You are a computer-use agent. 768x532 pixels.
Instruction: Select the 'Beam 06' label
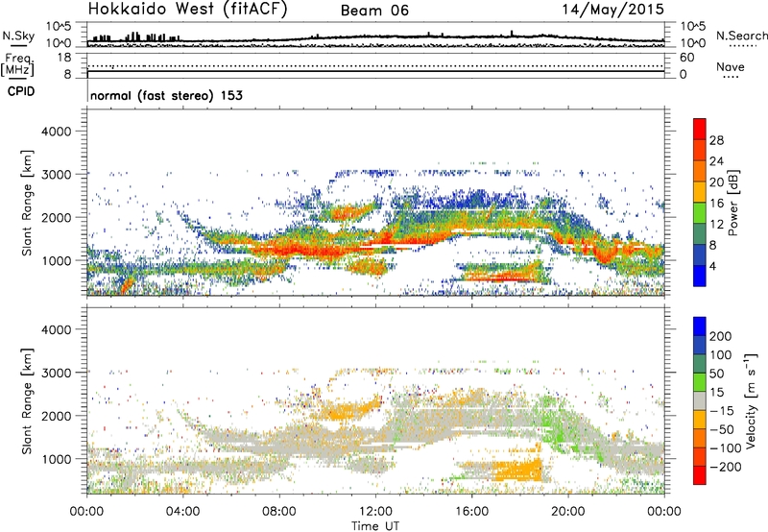374,11
